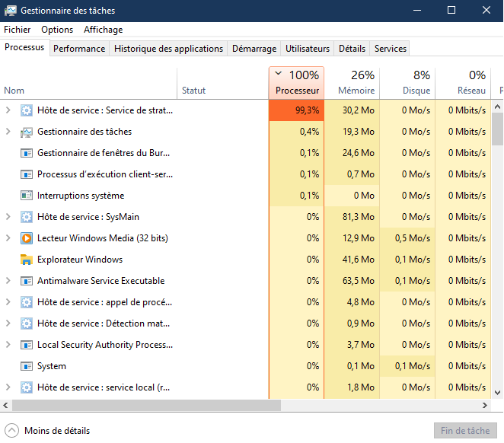Click the Fin de tâche button
The height and width of the screenshot is (443, 504).
click(465, 431)
